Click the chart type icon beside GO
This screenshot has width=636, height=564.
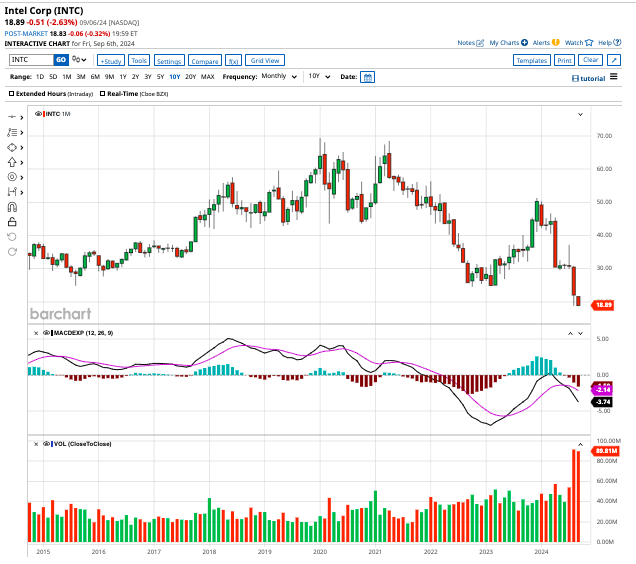76,60
